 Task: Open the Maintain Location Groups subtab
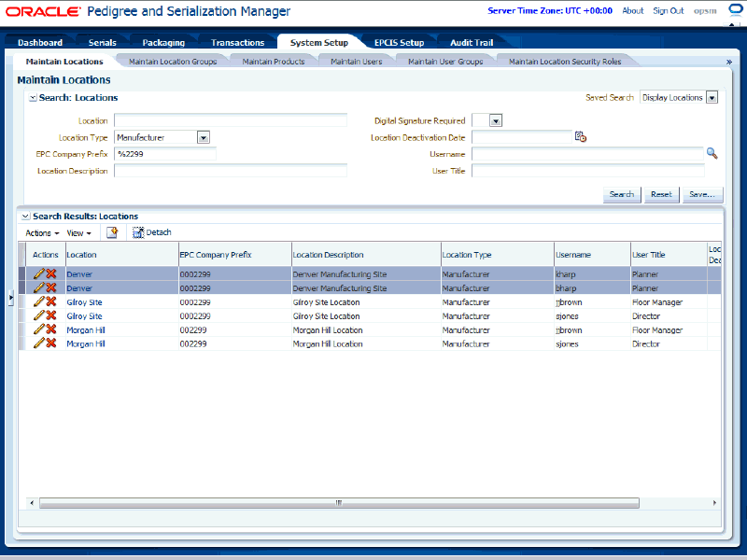point(173,62)
